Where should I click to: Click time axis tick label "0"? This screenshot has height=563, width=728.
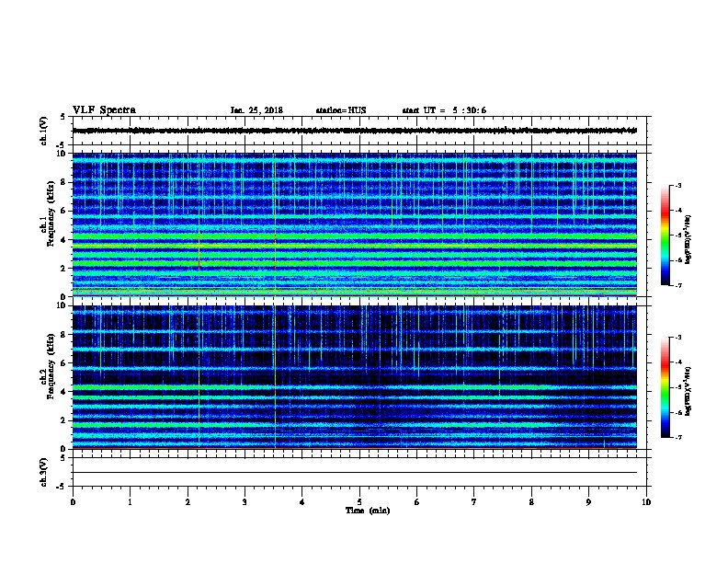(73, 502)
